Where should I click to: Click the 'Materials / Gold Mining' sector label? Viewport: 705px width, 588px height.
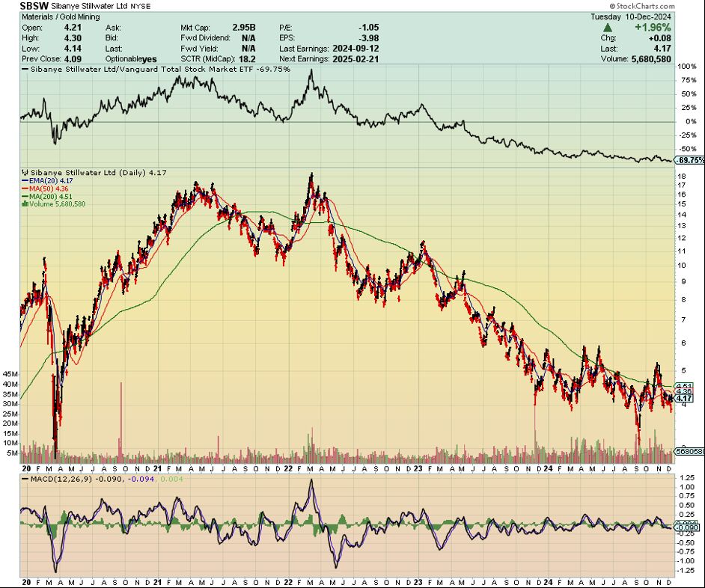61,17
